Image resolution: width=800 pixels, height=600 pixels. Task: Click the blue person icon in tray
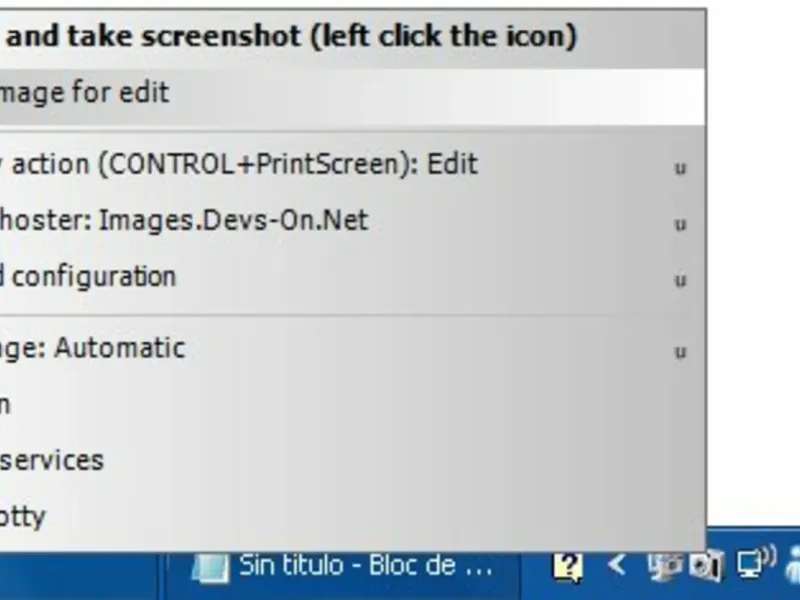click(x=793, y=567)
